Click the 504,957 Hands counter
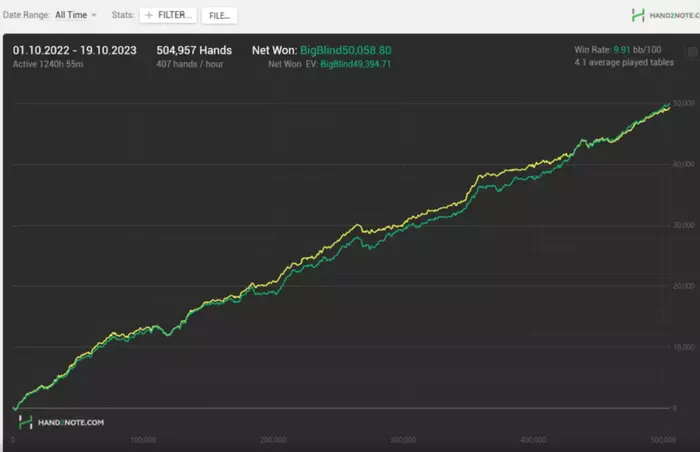Image resolution: width=700 pixels, height=452 pixels. click(x=194, y=50)
